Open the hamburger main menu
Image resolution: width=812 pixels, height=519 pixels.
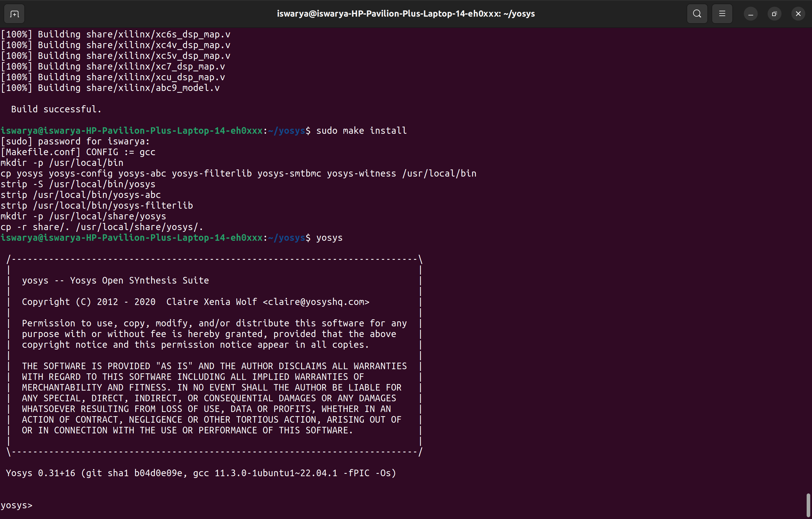coord(722,14)
